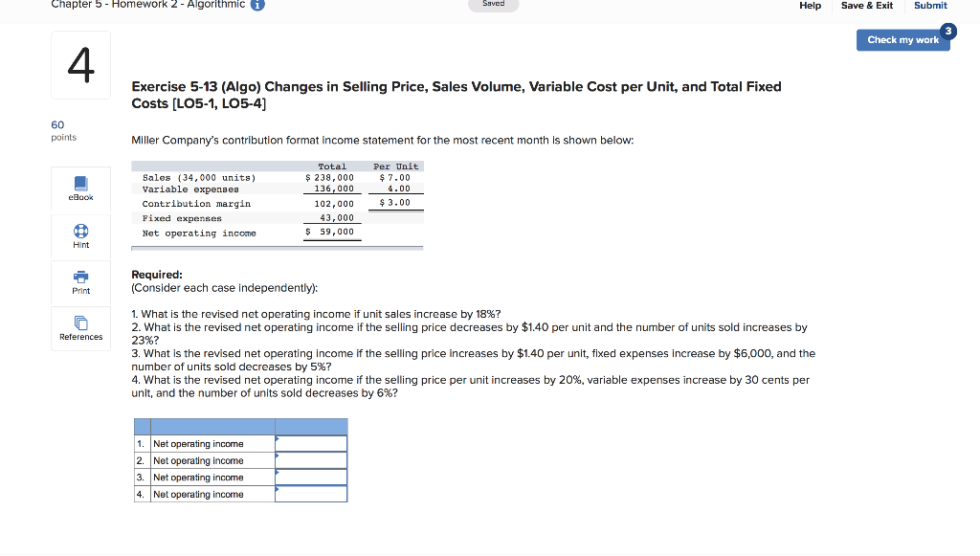Open the Help link

(x=810, y=6)
